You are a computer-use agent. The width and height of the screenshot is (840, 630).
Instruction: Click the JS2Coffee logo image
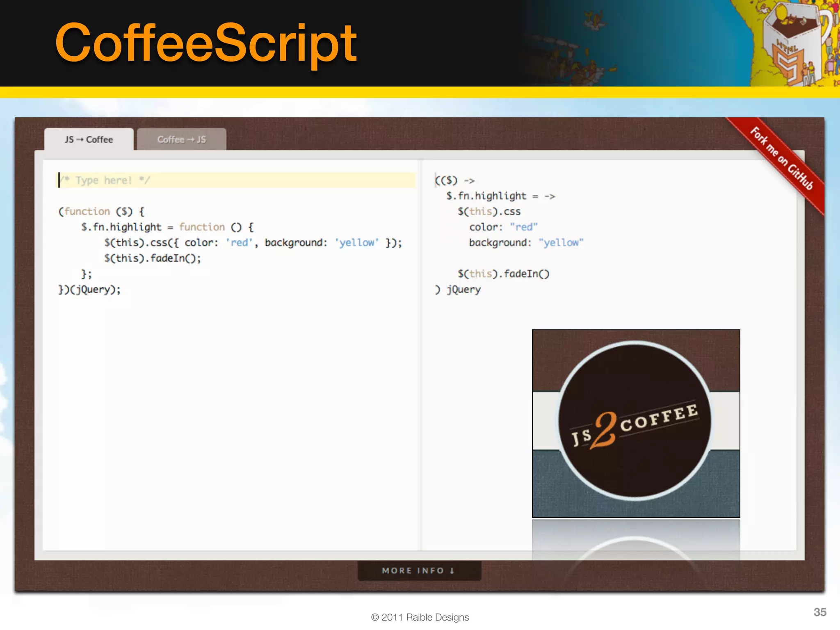(x=636, y=423)
